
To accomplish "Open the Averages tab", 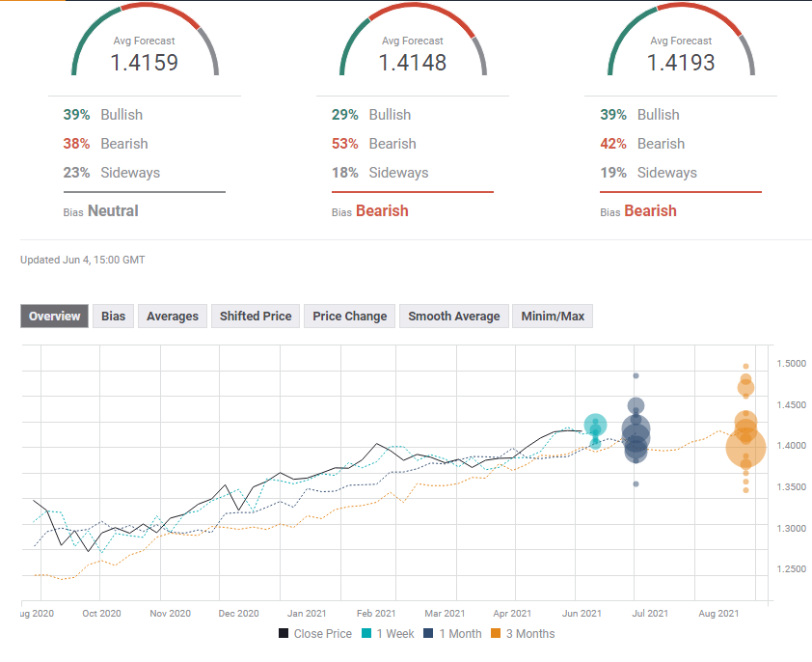I will (173, 317).
